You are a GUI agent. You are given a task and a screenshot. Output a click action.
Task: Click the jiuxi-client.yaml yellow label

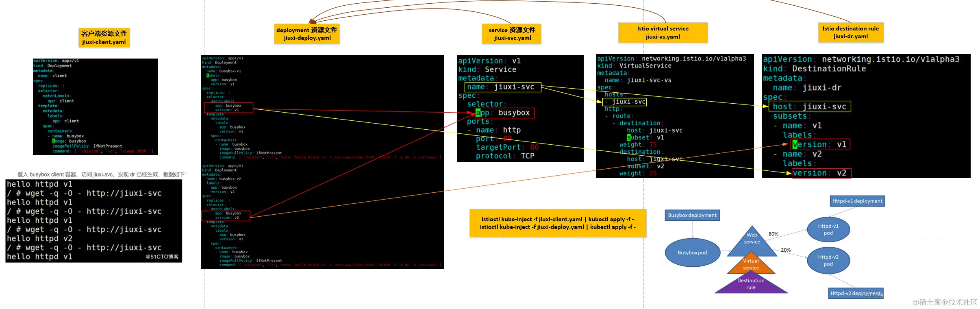(104, 37)
